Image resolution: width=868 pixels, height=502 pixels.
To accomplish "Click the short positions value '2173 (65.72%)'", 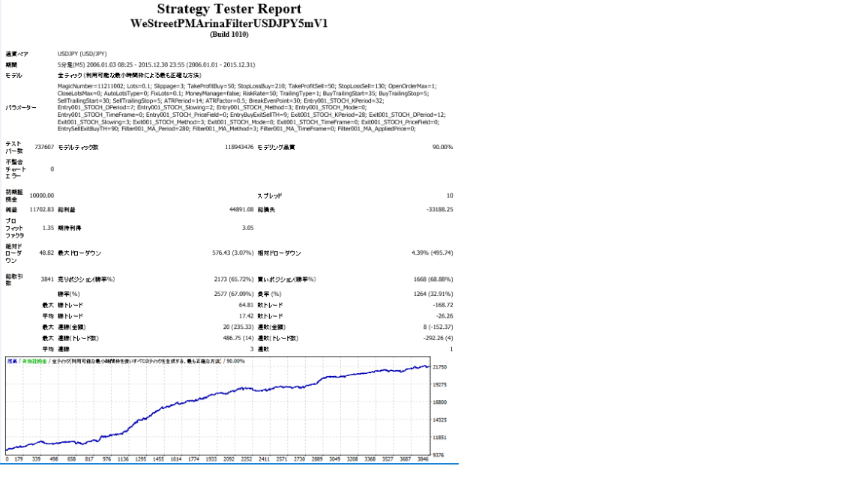I will pyautogui.click(x=234, y=279).
